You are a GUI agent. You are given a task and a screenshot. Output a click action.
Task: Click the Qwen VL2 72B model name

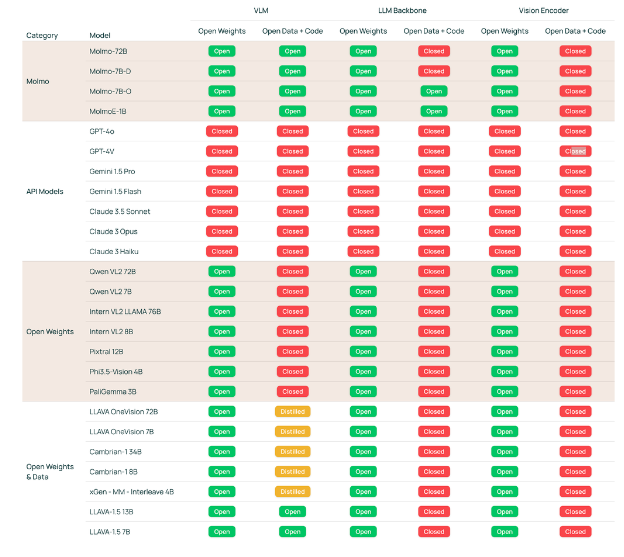point(113,271)
